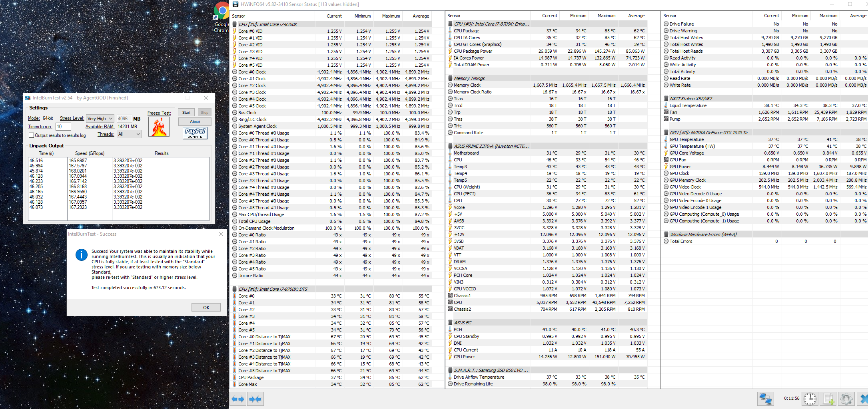Click the chip icon of Windows Hardware Errors
The image size is (868, 409).
point(666,234)
